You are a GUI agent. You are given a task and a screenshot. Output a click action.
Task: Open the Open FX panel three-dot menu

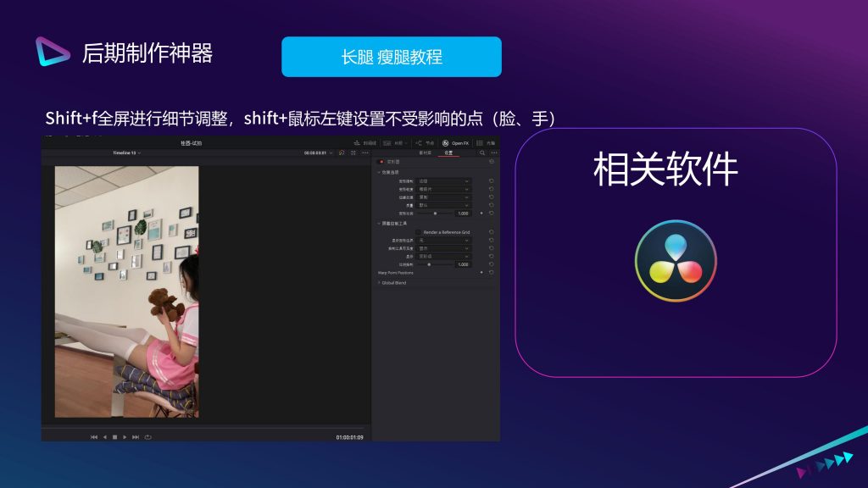(494, 152)
